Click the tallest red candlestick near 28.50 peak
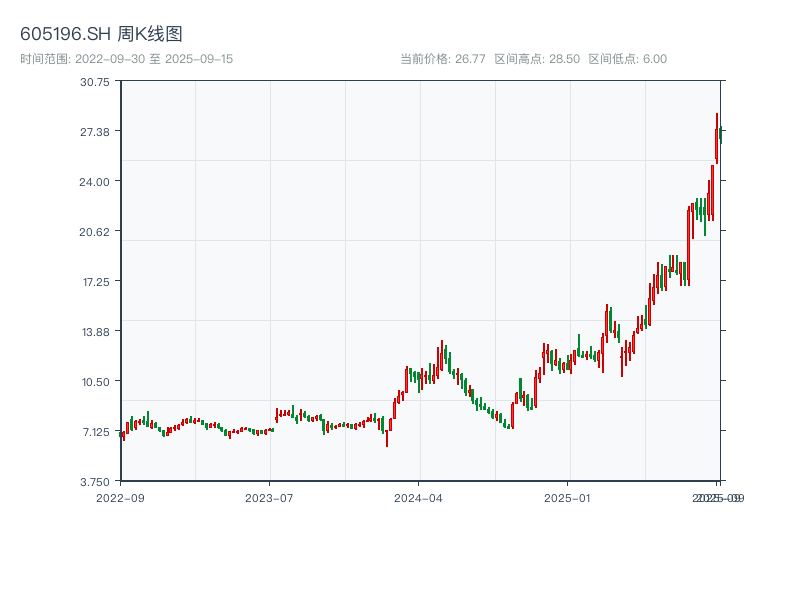 pyautogui.click(x=717, y=138)
